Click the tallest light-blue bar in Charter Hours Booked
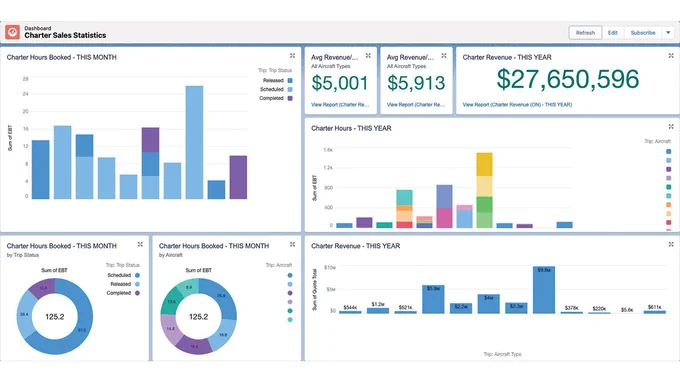 [x=194, y=142]
